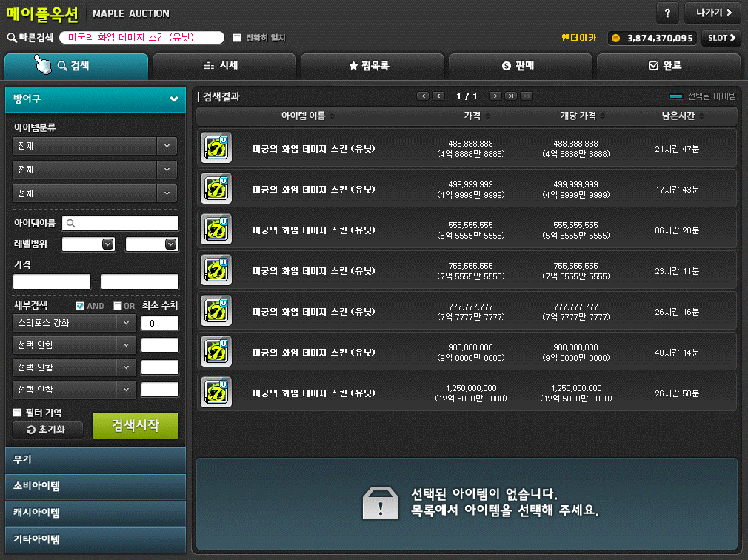Sort by 개당 가격 column
This screenshot has width=748, height=560.
click(x=582, y=116)
